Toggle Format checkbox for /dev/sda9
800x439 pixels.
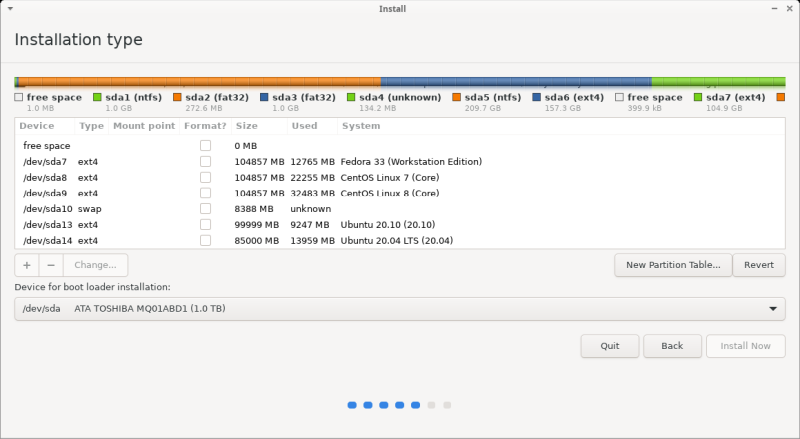pyautogui.click(x=206, y=193)
